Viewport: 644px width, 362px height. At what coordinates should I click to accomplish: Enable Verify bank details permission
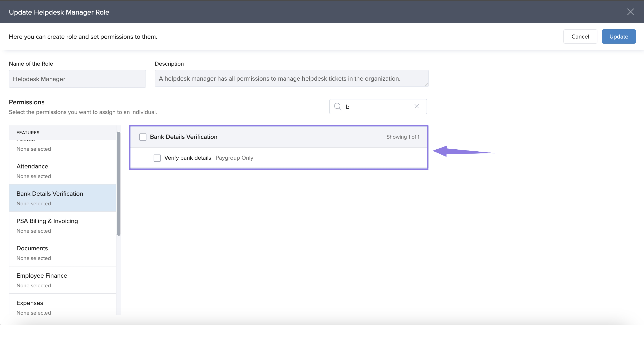157,158
